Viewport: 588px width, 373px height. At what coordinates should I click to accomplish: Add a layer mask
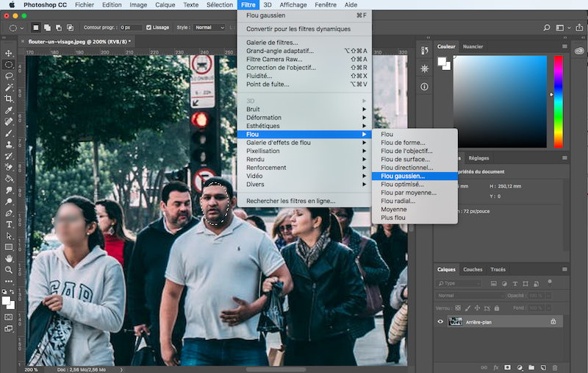click(507, 368)
